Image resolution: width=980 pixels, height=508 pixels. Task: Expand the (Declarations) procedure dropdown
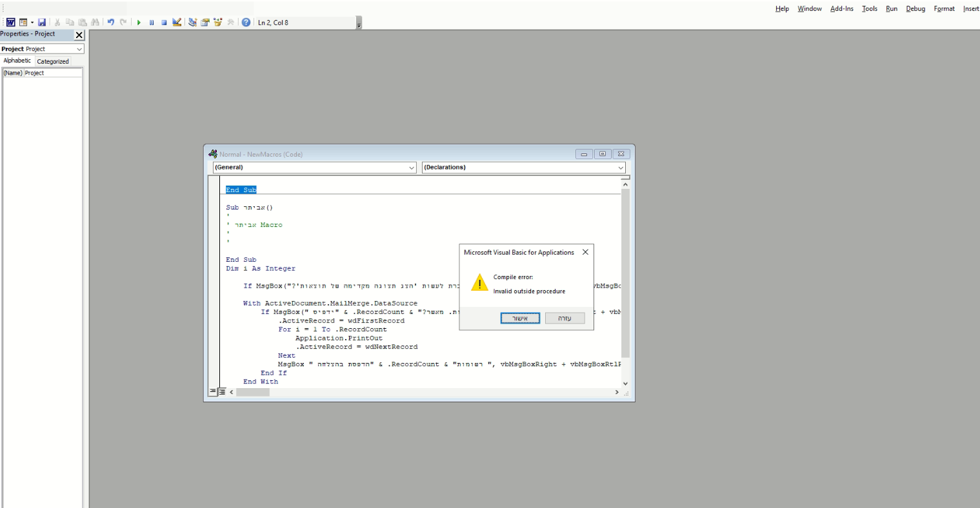click(x=621, y=168)
